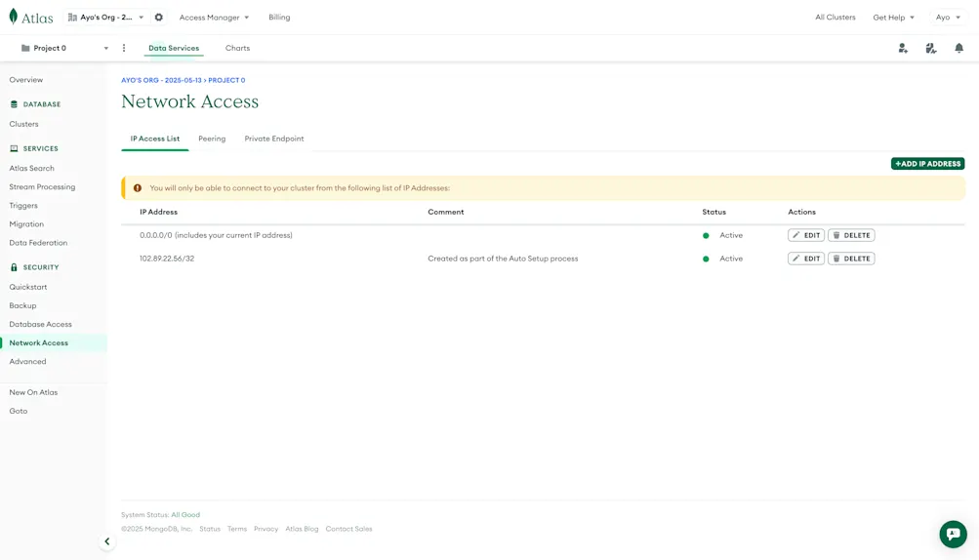Select the Peering tab

(x=212, y=139)
